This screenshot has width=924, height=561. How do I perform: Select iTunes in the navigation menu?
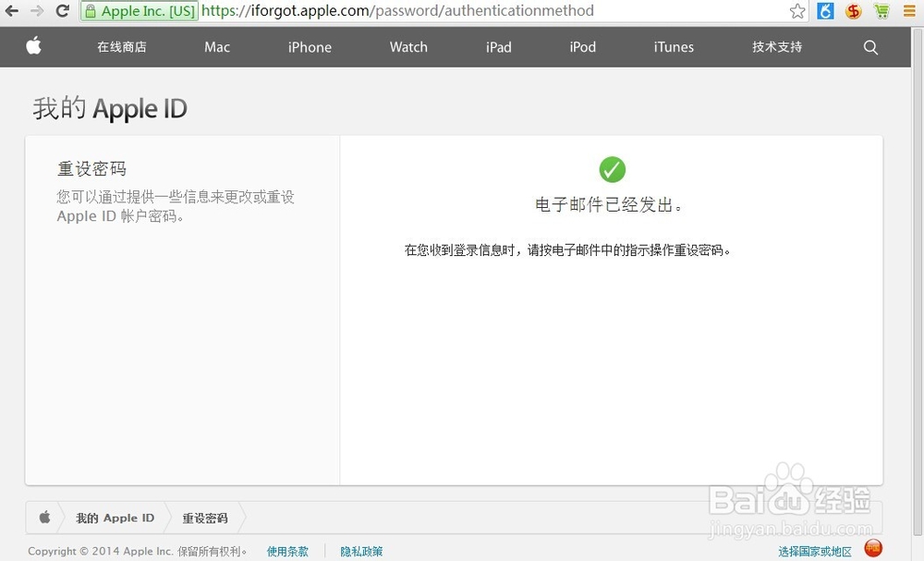point(673,47)
